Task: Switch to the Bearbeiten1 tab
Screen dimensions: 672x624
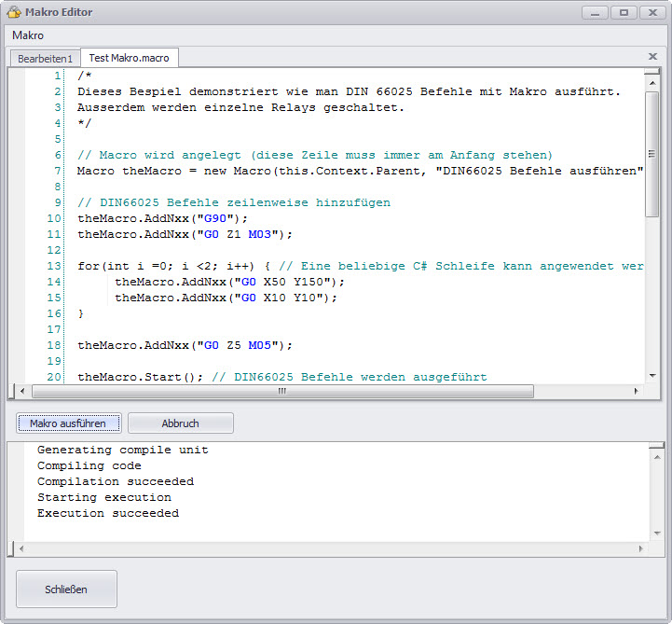Action: 45,58
